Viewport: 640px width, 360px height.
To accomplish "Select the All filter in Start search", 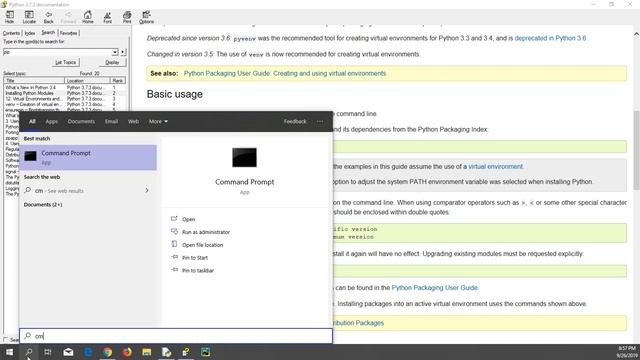I will click(x=32, y=122).
